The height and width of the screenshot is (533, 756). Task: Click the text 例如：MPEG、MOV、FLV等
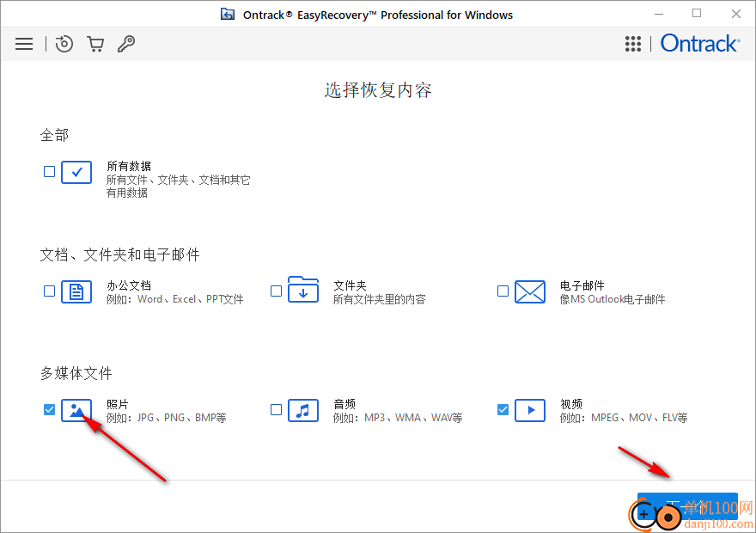[x=624, y=418]
